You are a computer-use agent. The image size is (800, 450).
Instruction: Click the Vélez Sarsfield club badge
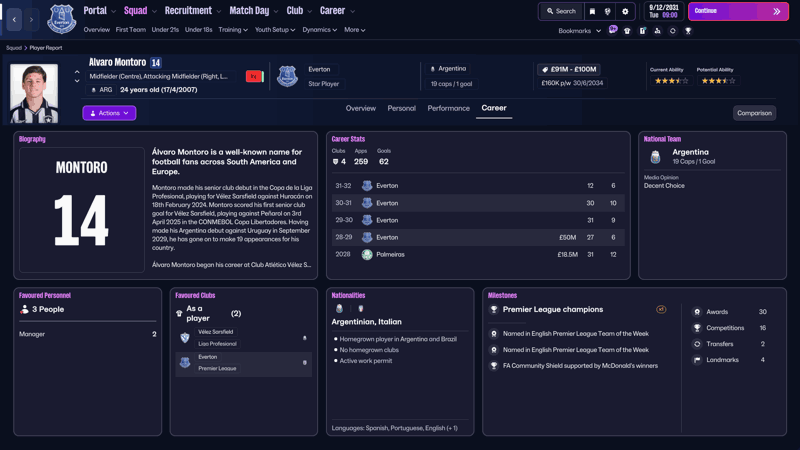coord(185,337)
